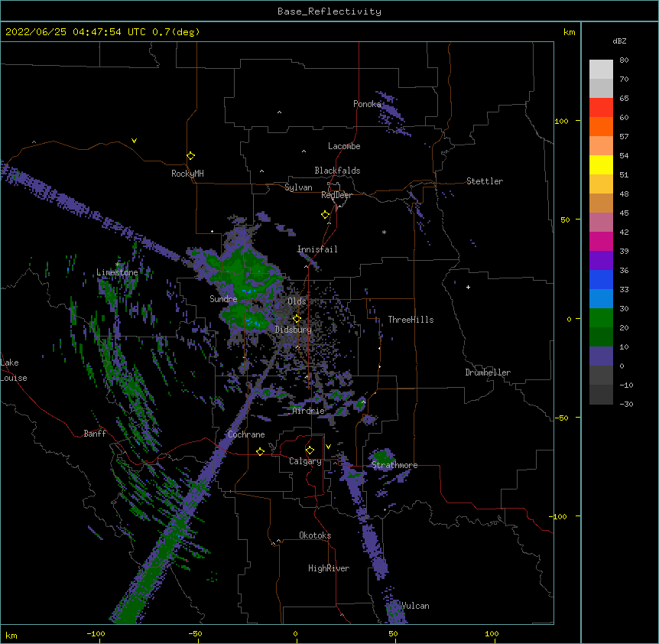The image size is (659, 644).
Task: Select the Ponoka label on the map
Action: (x=367, y=104)
